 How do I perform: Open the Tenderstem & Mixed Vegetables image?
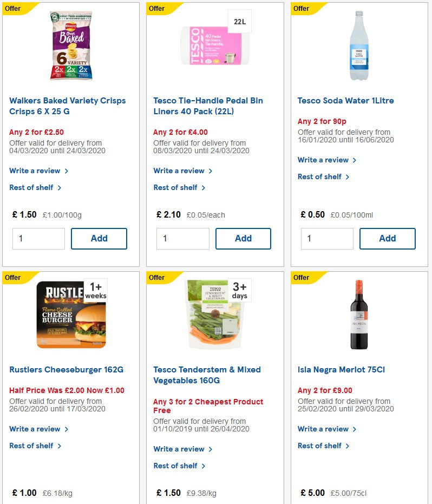pyautogui.click(x=214, y=313)
